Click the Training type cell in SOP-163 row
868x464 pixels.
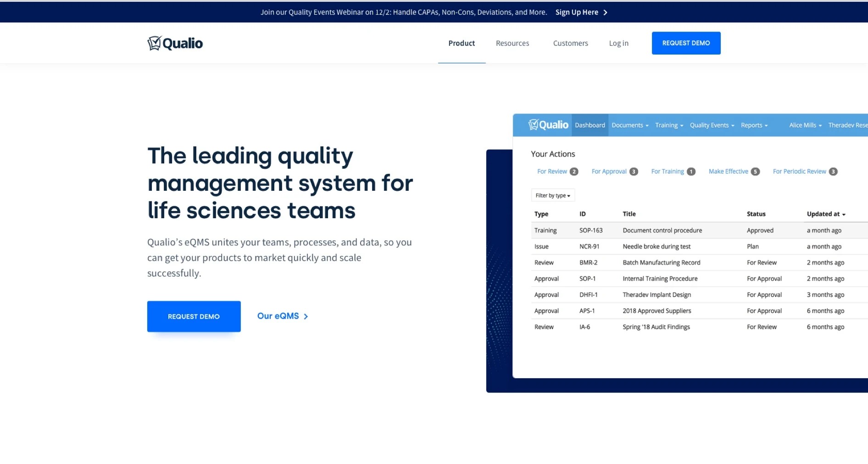click(x=545, y=231)
